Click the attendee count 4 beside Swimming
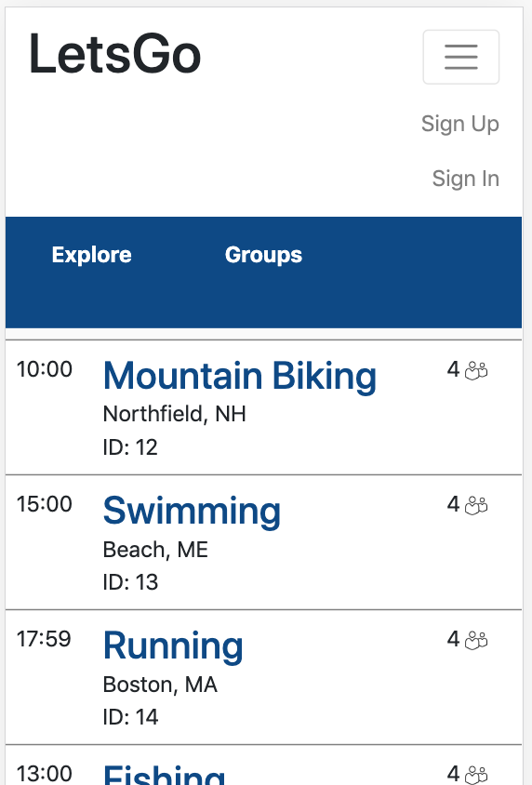 [454, 504]
